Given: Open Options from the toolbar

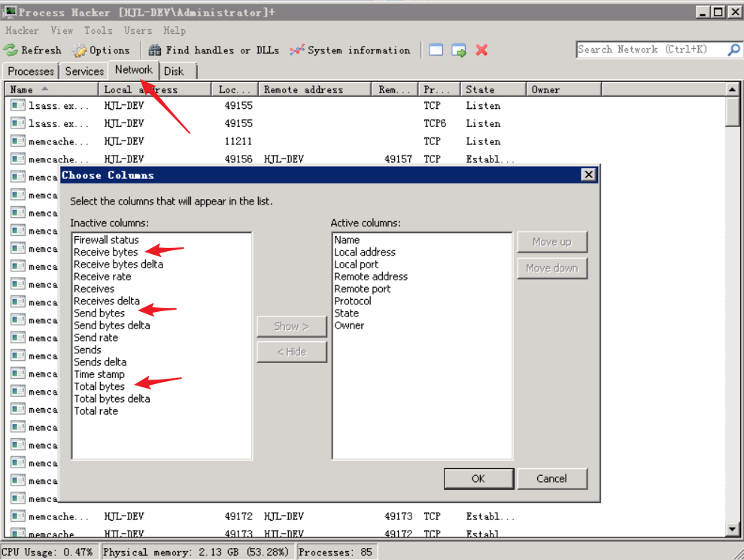Looking at the screenshot, I should (x=101, y=50).
